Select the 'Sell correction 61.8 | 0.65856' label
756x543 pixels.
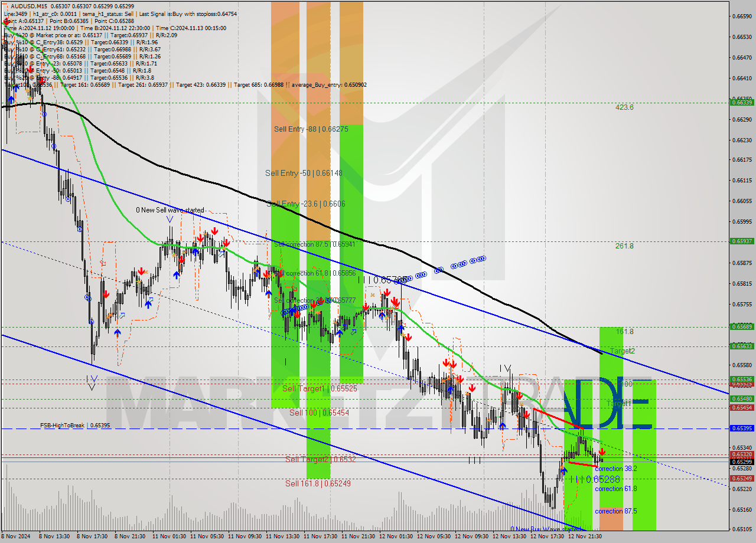pyautogui.click(x=314, y=274)
